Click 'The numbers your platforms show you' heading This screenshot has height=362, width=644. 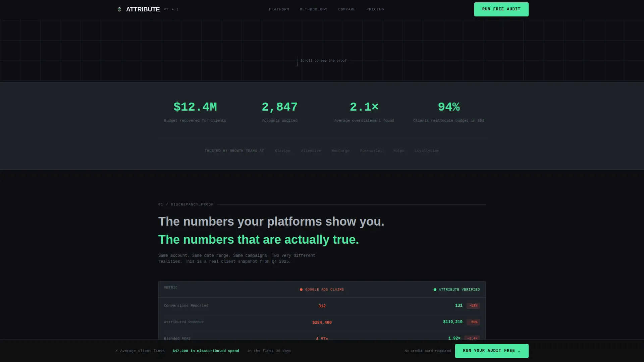(x=271, y=222)
